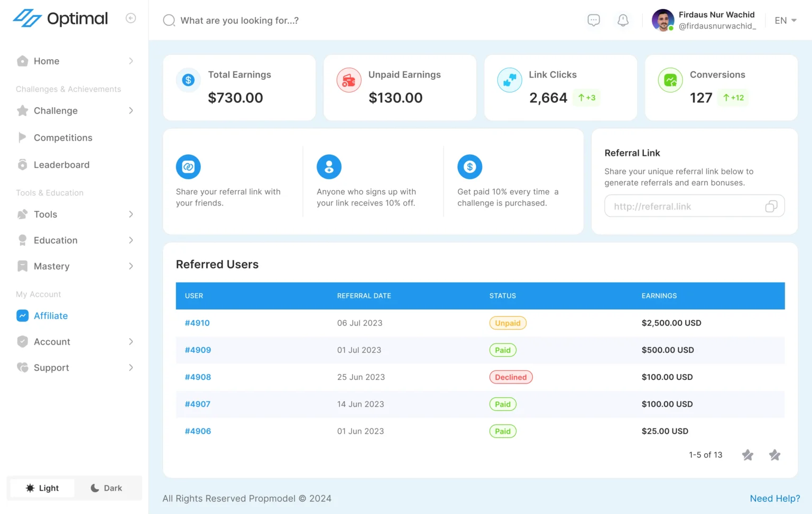
Task: Open referred user #4910
Action: 197,323
